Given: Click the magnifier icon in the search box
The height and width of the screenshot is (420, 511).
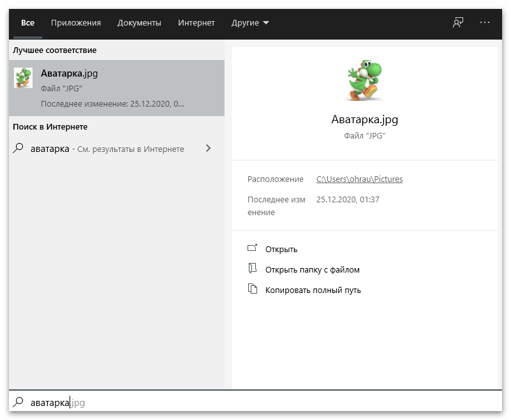Looking at the screenshot, I should (x=19, y=402).
